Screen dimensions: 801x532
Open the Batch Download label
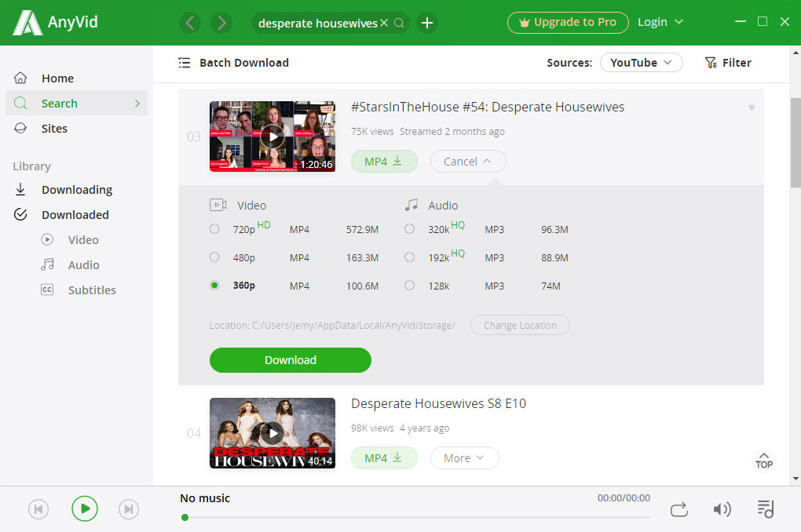(x=243, y=63)
